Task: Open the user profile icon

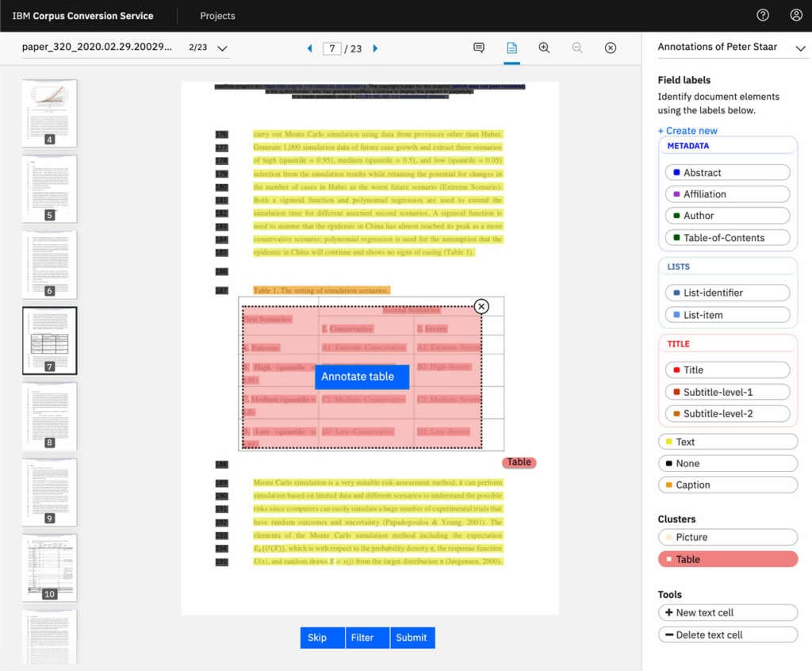Action: [x=796, y=15]
